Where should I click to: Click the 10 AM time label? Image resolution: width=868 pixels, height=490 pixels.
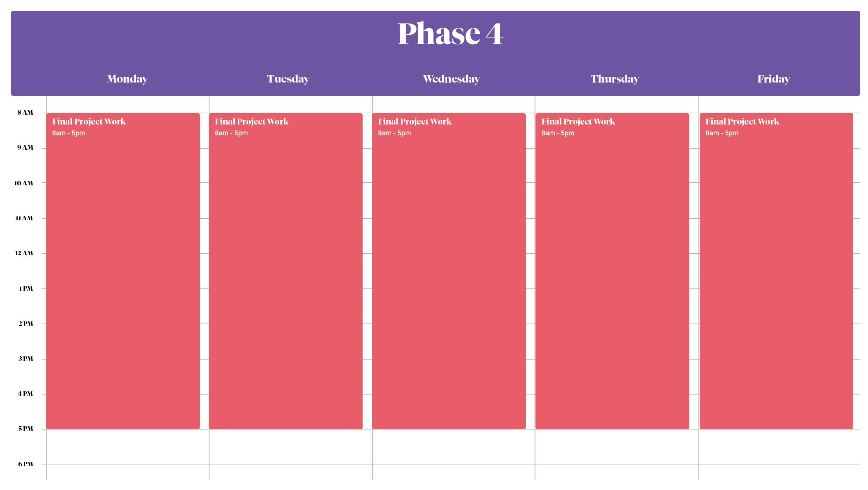point(23,183)
